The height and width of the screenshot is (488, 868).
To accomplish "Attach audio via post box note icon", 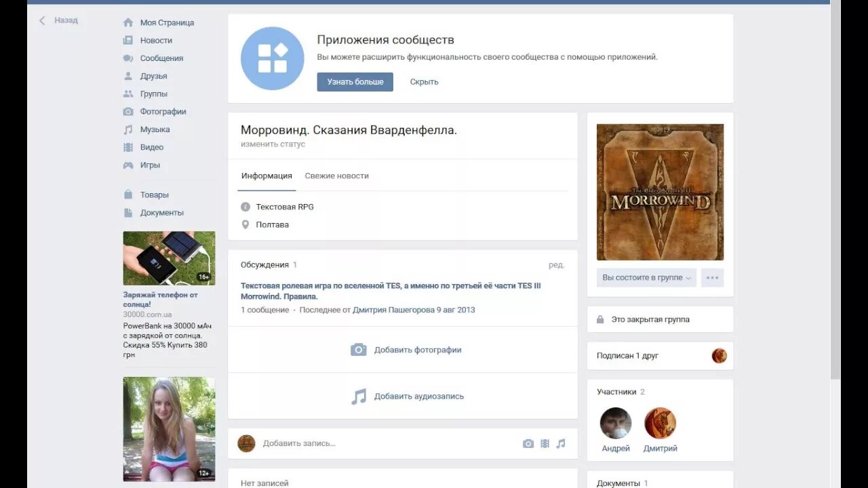I will point(561,443).
